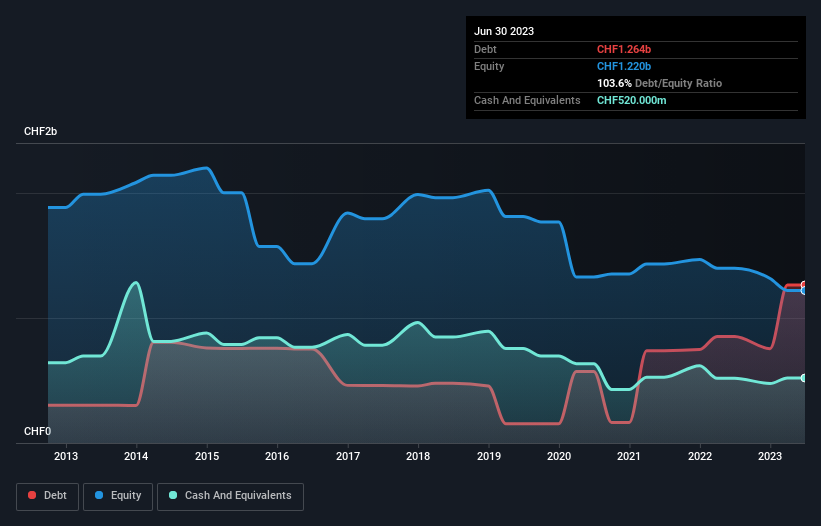Click the CHF520.000m cash value
Viewport: 821px width, 526px height.
631,100
